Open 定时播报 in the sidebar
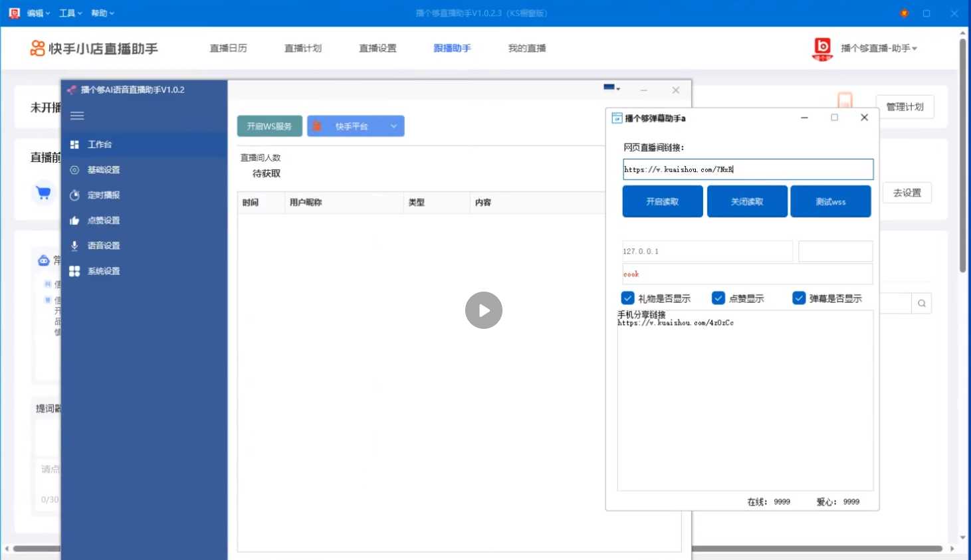The width and height of the screenshot is (971, 560). (x=144, y=195)
